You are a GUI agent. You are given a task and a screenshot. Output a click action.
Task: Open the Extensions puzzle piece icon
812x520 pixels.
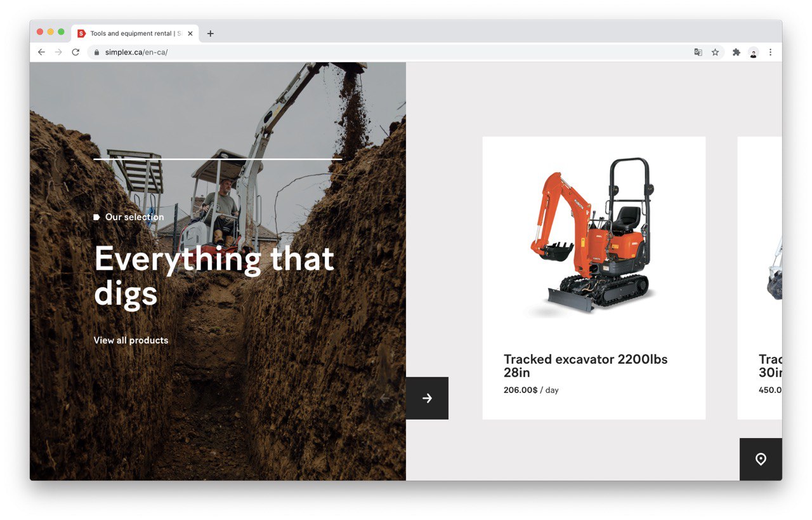(x=737, y=52)
